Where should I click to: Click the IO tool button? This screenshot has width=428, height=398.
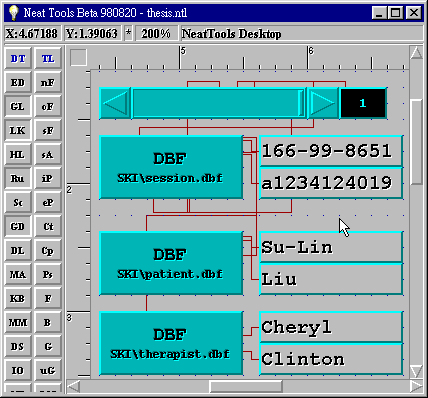(18, 370)
